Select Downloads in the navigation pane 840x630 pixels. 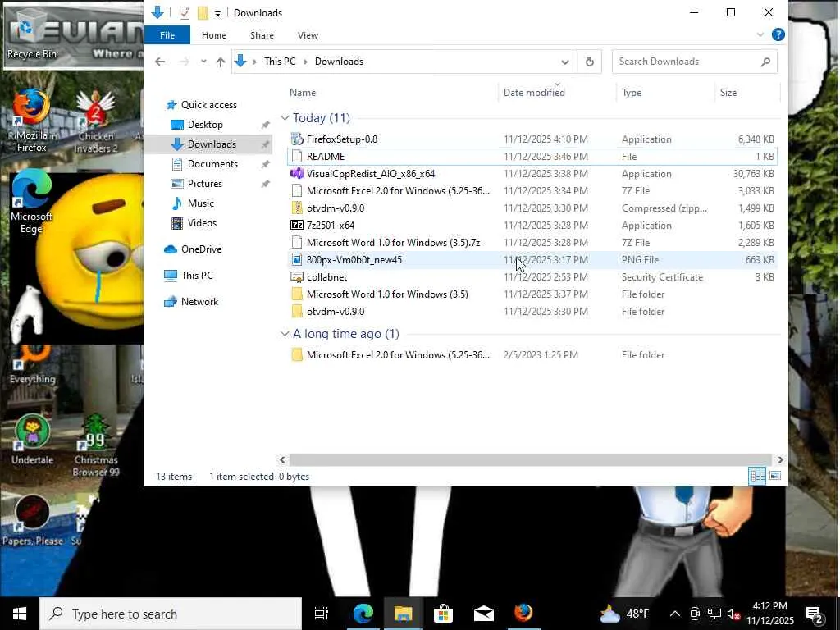[209, 144]
